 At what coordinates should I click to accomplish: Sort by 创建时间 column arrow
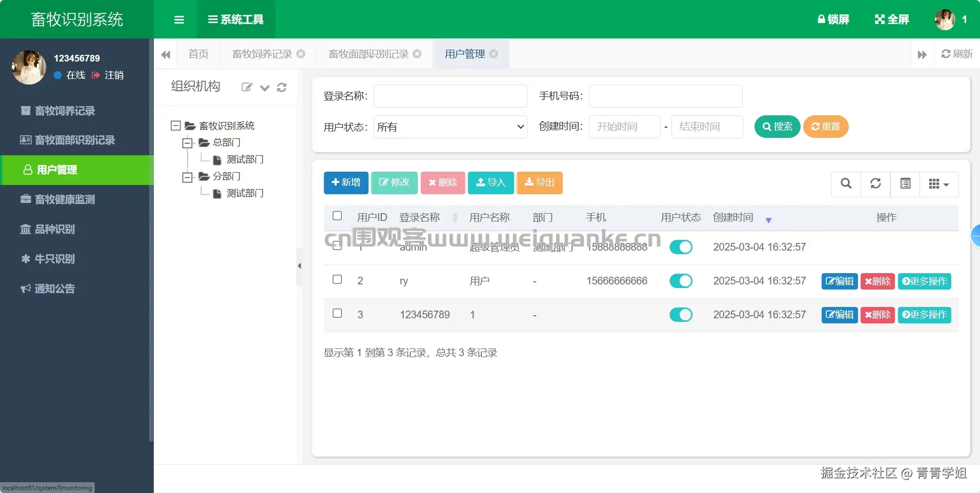point(768,220)
